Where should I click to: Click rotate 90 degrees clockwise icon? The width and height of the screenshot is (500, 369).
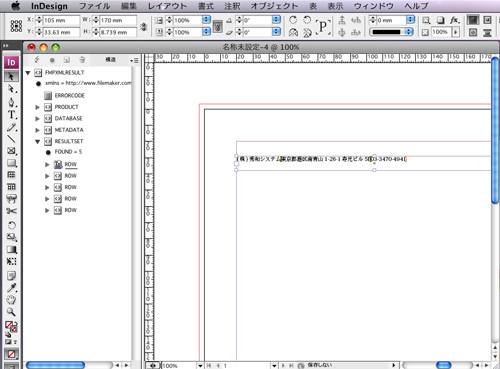[293, 20]
